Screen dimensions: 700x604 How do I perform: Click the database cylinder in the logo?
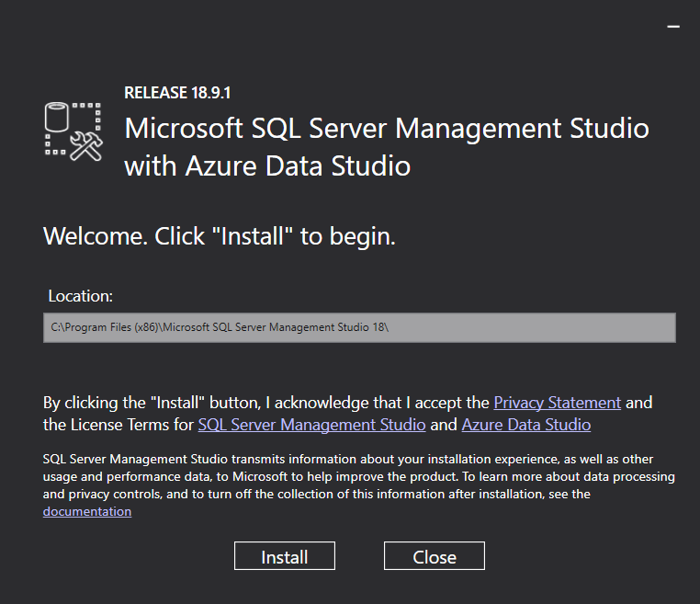(x=58, y=117)
